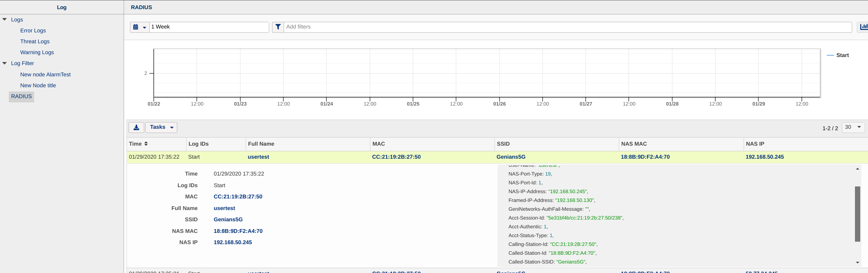The image size is (868, 273).
Task: Open the chart view icon at top right
Action: click(863, 27)
